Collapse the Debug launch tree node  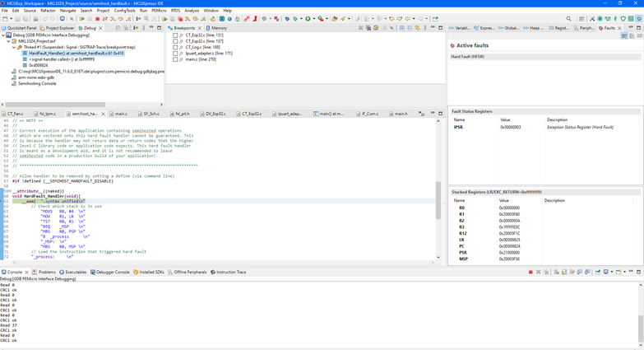3,35
